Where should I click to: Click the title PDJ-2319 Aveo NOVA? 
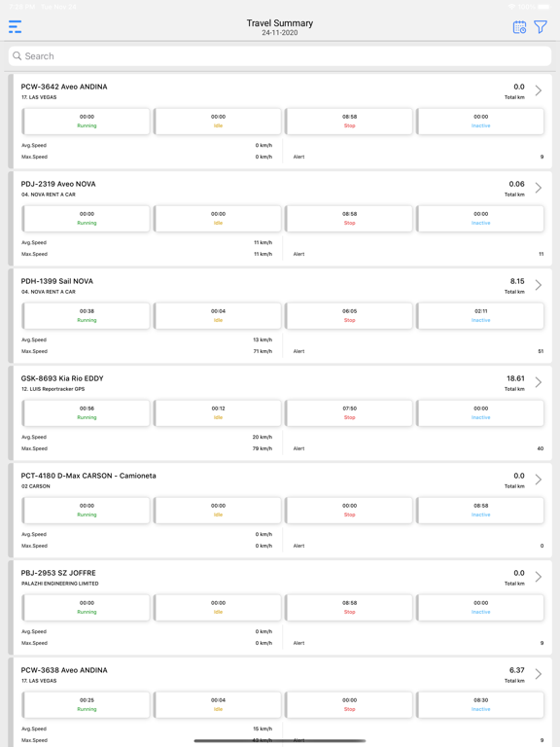[58, 184]
